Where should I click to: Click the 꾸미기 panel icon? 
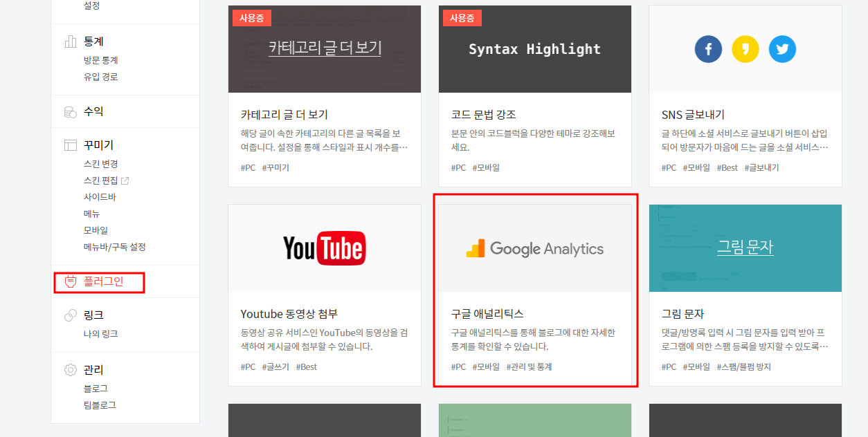[x=70, y=145]
